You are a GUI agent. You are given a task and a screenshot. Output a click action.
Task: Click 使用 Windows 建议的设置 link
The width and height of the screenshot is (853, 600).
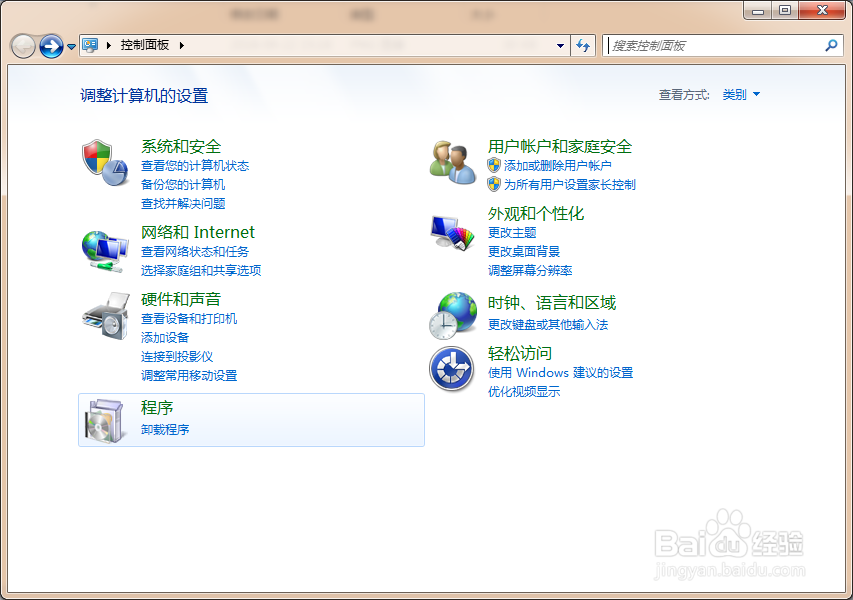pos(560,373)
